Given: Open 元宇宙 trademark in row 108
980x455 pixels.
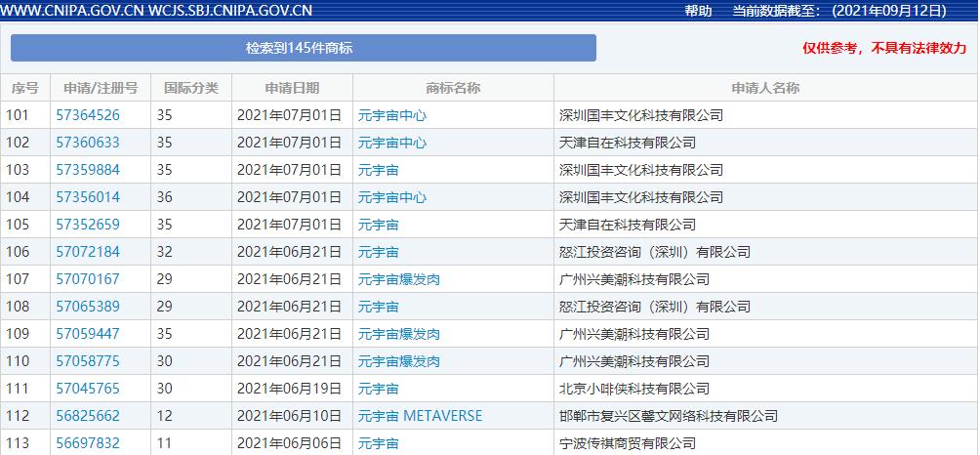Looking at the screenshot, I should click(378, 307).
